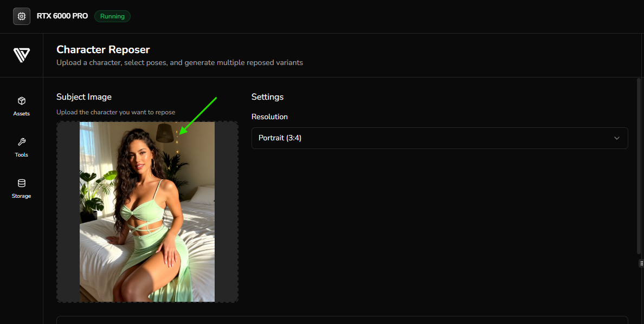The height and width of the screenshot is (324, 644).
Task: Click the Character Reposer page heading
Action: click(x=103, y=49)
